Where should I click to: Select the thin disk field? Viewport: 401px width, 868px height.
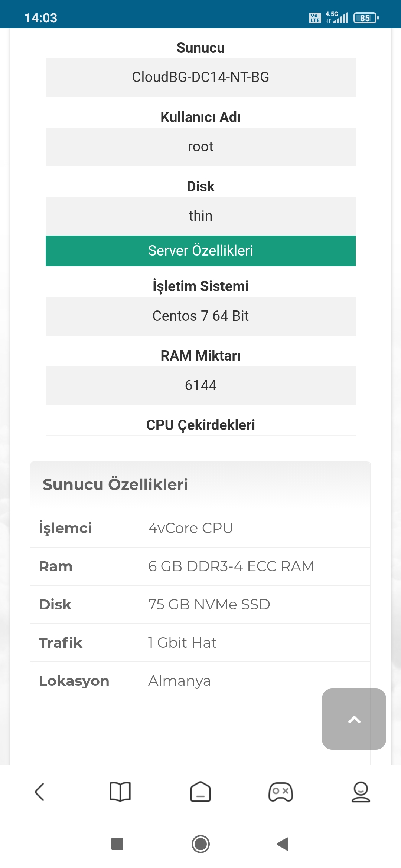click(200, 216)
